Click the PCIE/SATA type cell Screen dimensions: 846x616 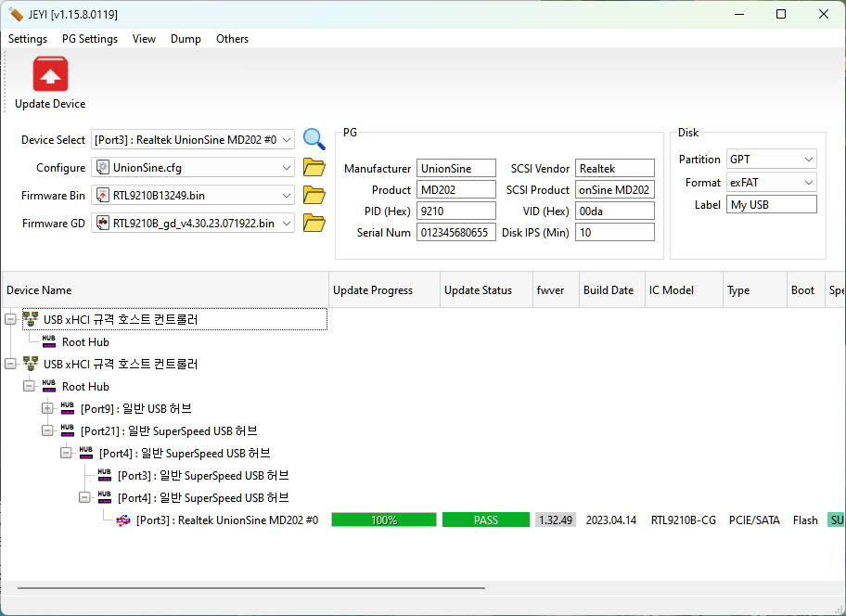(x=754, y=520)
